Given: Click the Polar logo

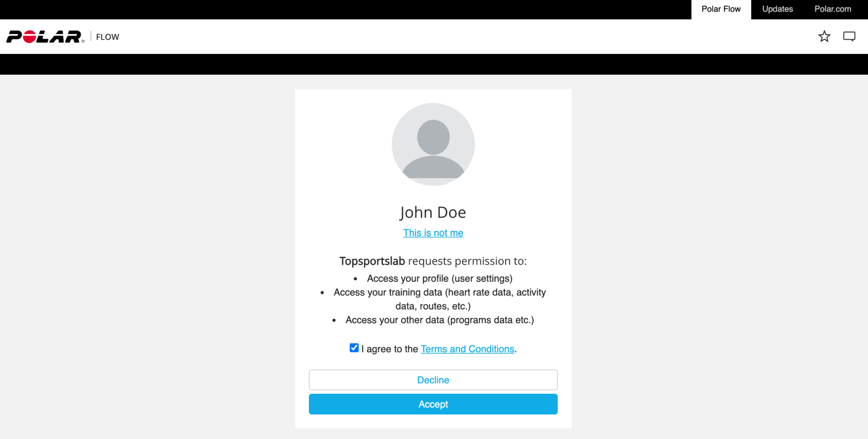Looking at the screenshot, I should tap(45, 37).
